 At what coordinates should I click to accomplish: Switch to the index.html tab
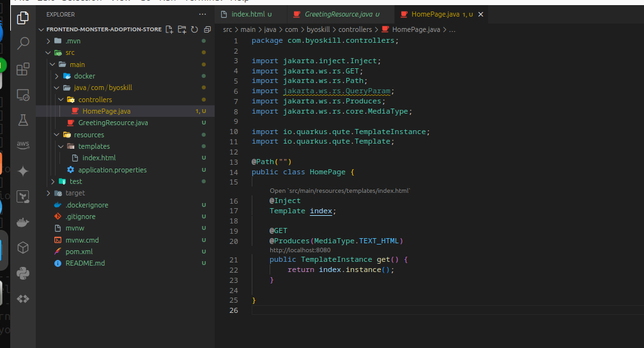tap(246, 14)
